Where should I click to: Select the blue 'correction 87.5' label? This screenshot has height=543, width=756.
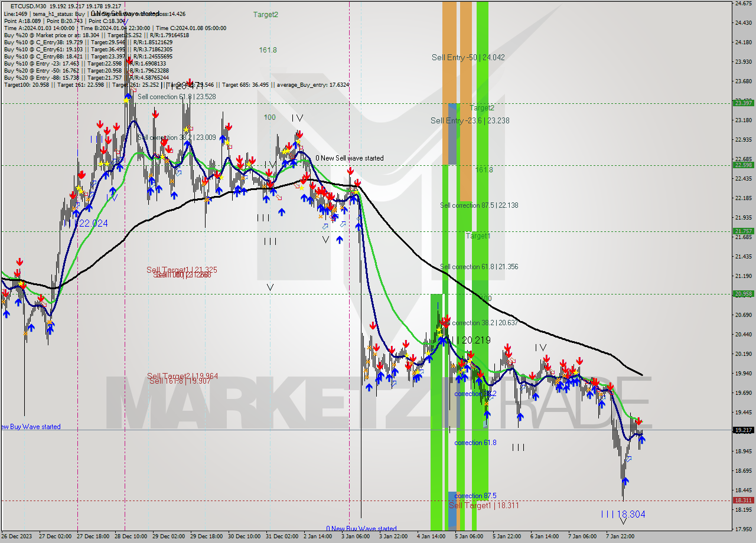(x=475, y=496)
